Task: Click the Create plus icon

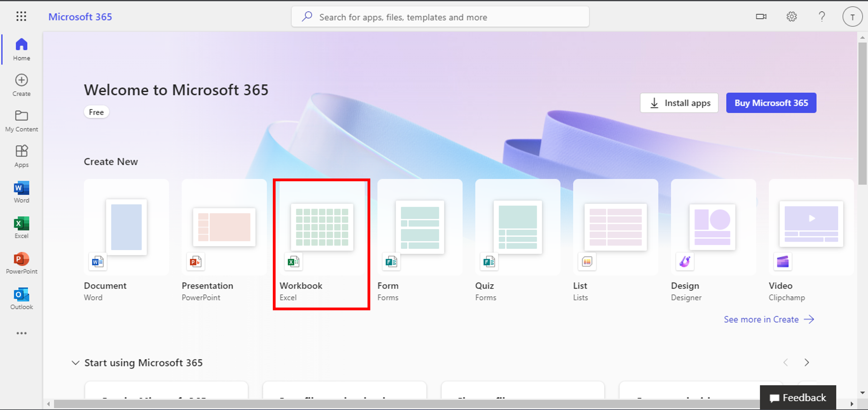Action: (x=21, y=80)
